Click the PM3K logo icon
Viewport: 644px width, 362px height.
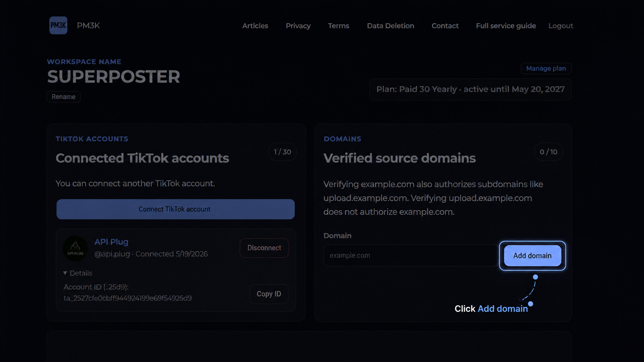pos(58,25)
